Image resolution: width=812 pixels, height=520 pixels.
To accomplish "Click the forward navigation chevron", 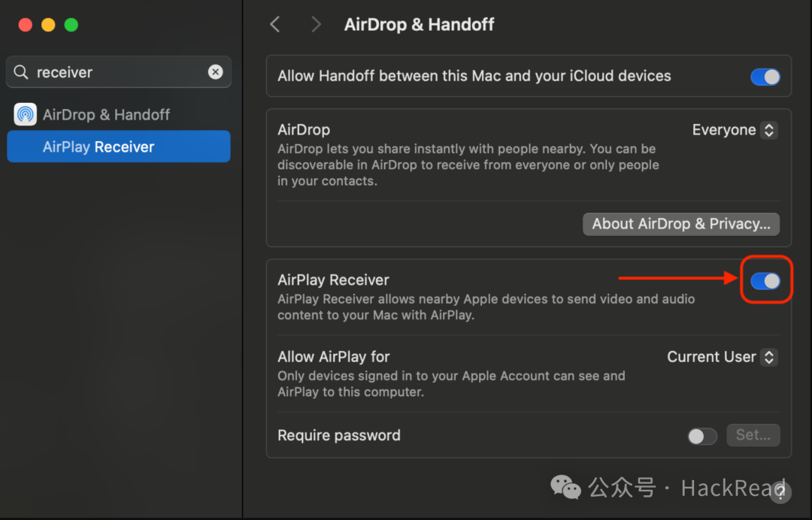I will (x=316, y=24).
